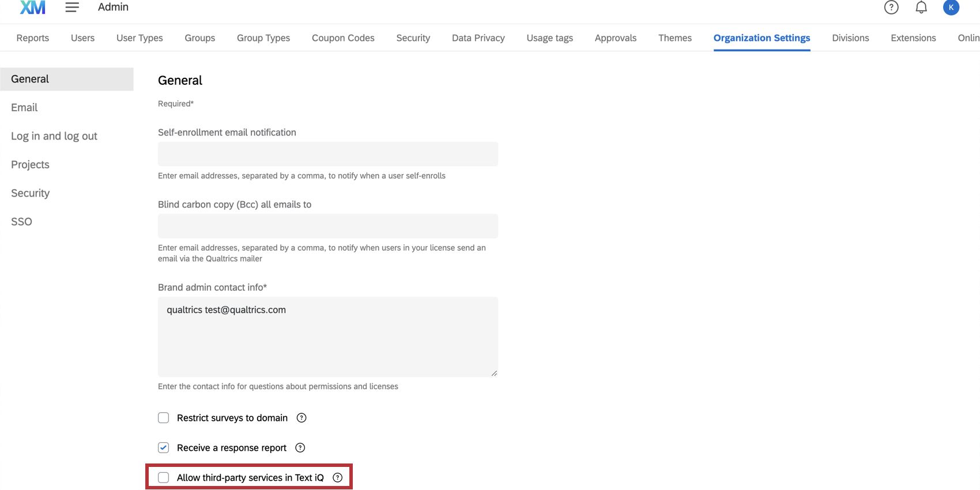The height and width of the screenshot is (490, 980).
Task: Open the notifications bell
Action: [x=921, y=7]
